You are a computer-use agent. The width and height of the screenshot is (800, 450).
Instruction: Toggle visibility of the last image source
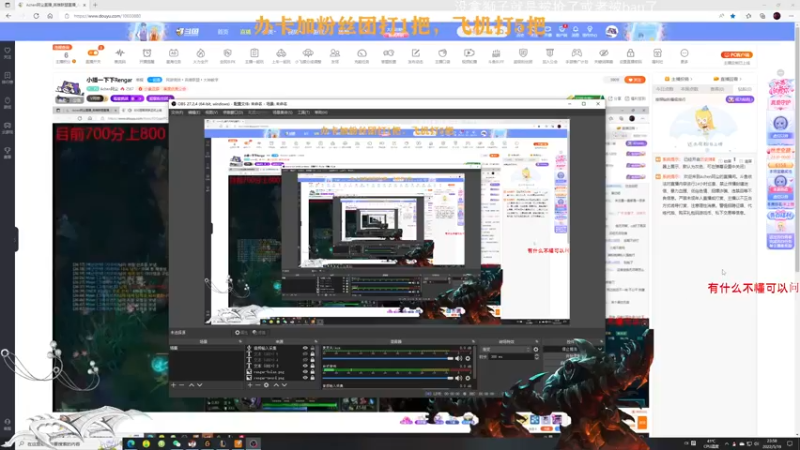305,378
